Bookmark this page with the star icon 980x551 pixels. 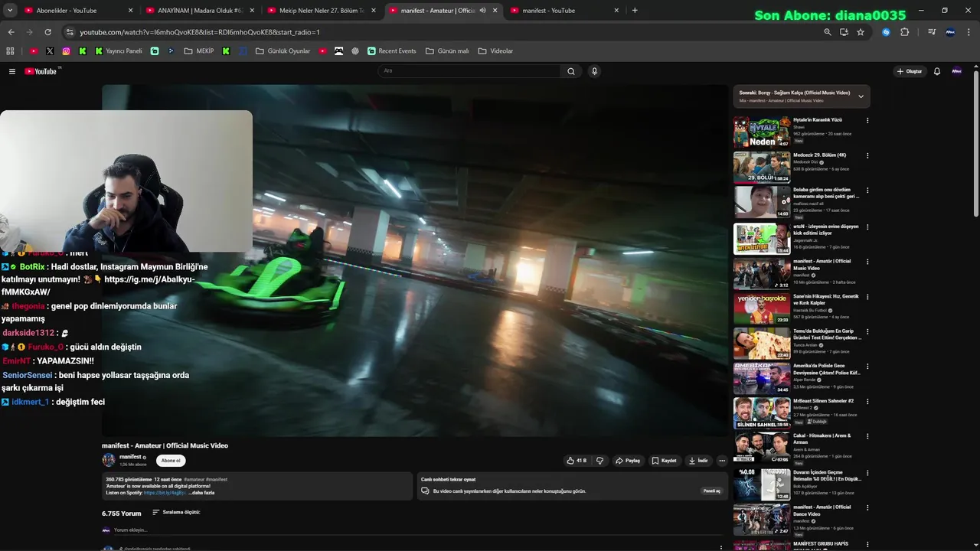(861, 32)
